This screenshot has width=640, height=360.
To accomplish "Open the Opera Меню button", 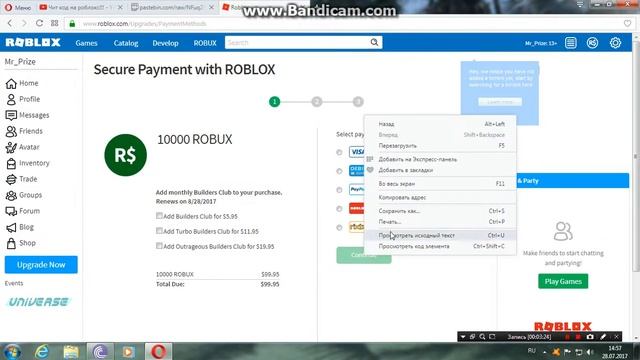I will (18, 7).
